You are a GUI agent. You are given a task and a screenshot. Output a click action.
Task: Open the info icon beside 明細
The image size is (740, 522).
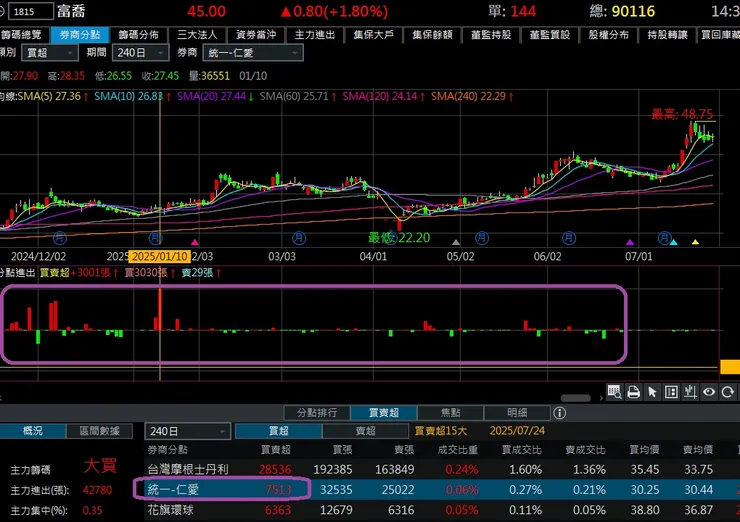pyautogui.click(x=560, y=413)
